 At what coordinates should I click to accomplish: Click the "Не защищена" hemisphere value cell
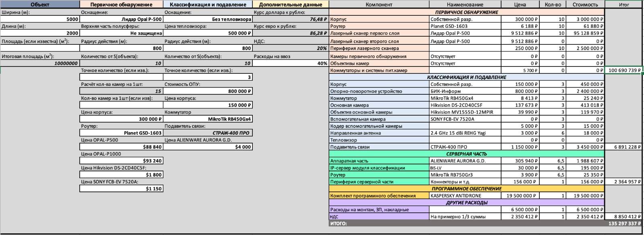(x=122, y=33)
